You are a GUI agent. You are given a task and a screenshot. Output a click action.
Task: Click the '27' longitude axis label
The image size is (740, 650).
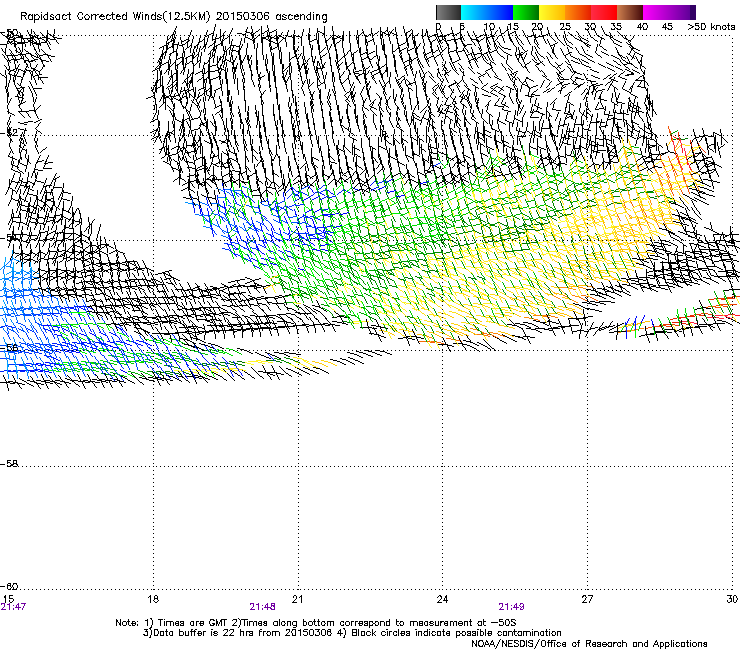click(x=587, y=599)
